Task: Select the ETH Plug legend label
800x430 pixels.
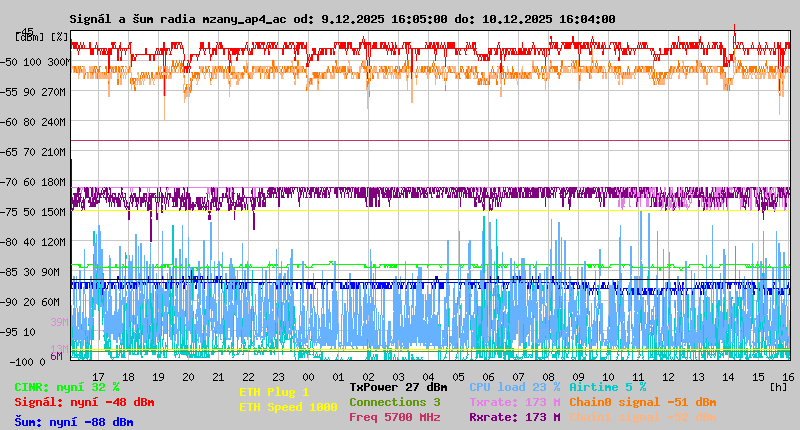Action: [x=274, y=392]
